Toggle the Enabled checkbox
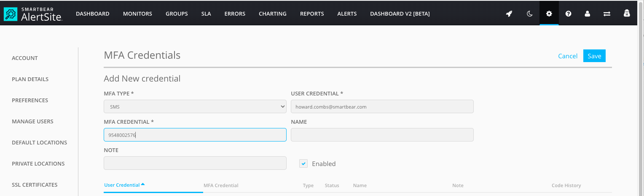The image size is (644, 196). tap(303, 163)
